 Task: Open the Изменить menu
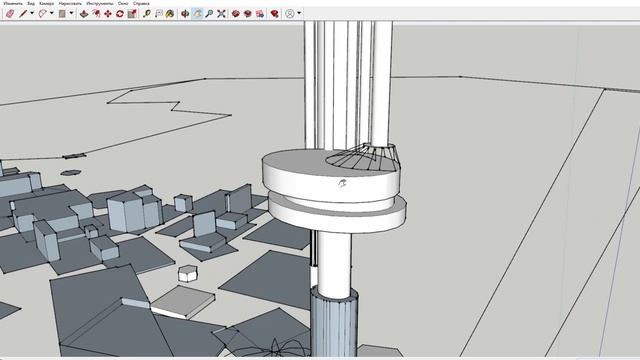point(13,3)
